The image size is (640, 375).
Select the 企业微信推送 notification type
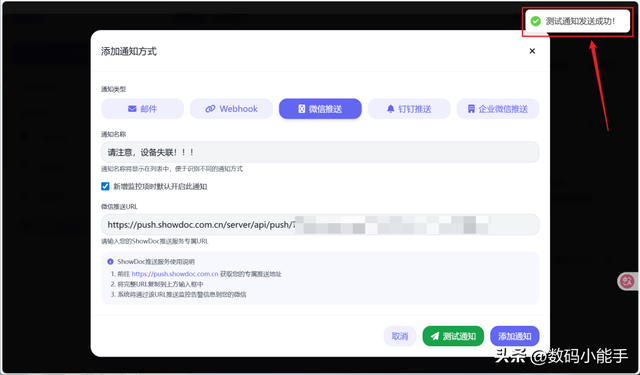click(498, 109)
